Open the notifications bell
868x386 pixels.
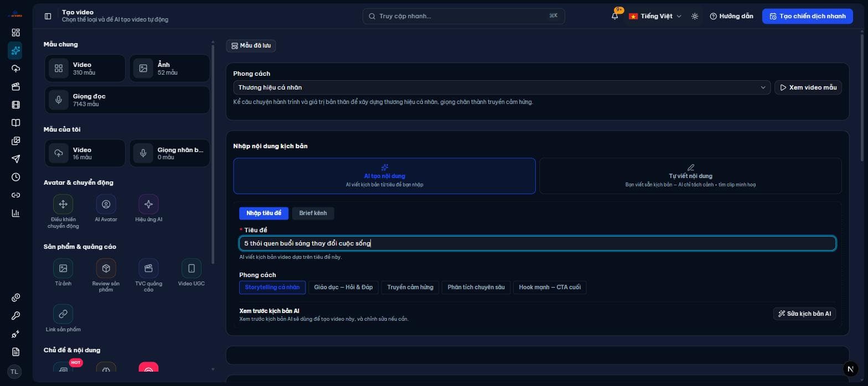tap(614, 16)
